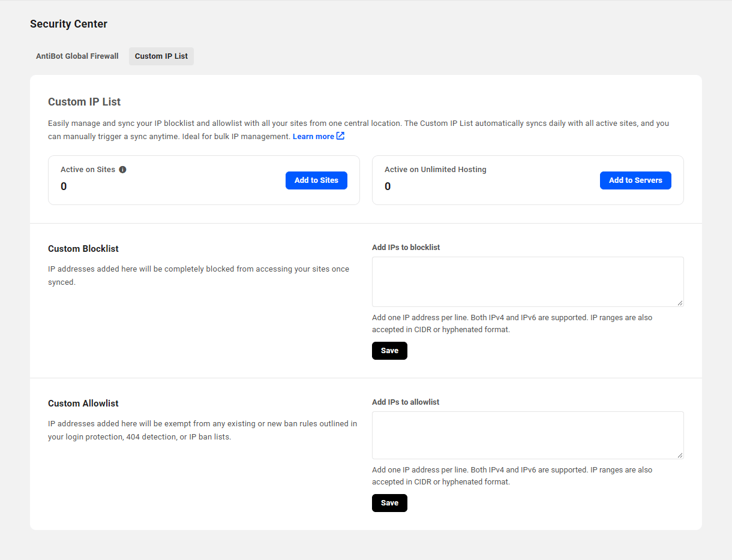732x560 pixels.
Task: Click the Custom Blocklist heading
Action: point(83,249)
